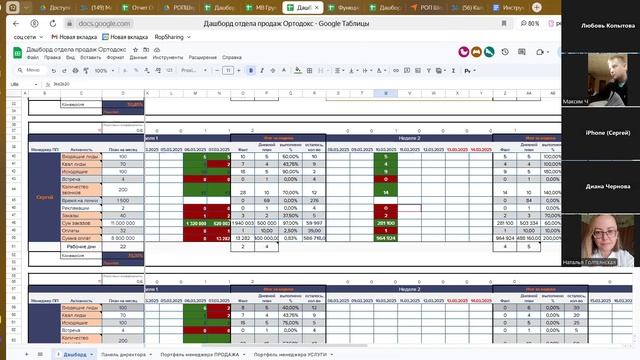This screenshot has height=360, width=640.
Task: Insert a comment from the toolbar
Action: (x=407, y=71)
